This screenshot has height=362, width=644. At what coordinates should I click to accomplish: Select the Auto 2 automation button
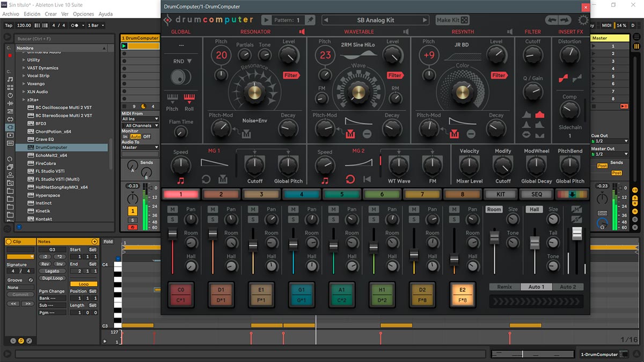pyautogui.click(x=568, y=287)
